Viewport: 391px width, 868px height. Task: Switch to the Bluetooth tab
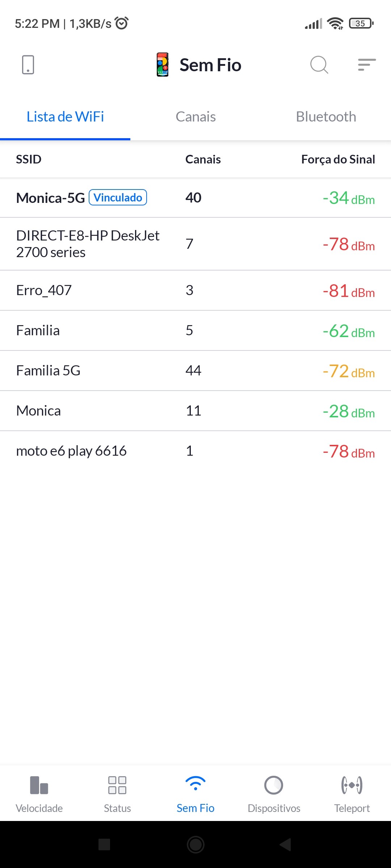point(326,117)
